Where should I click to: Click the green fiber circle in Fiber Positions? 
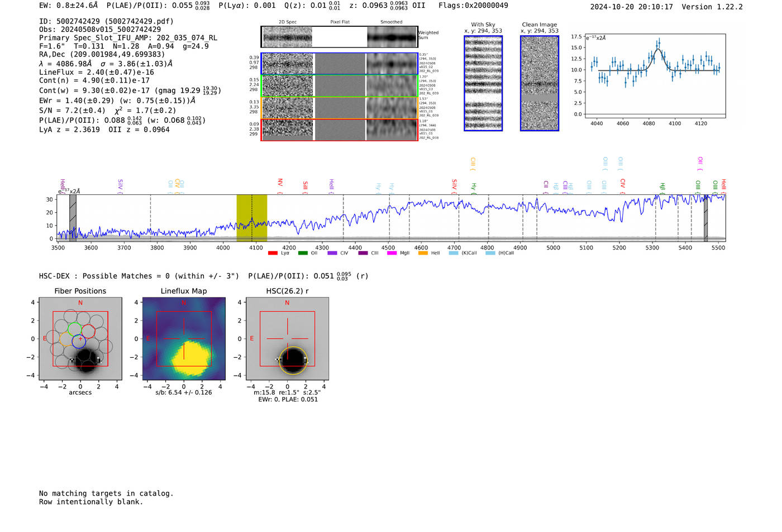[x=74, y=329]
